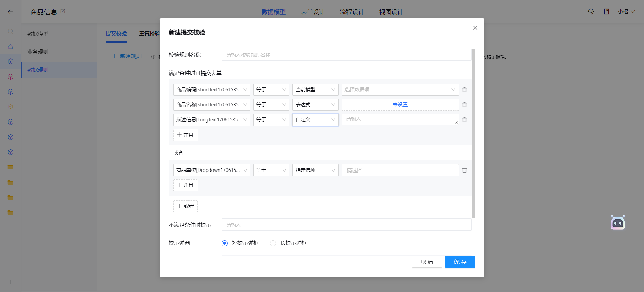
Task: Click 并且 button in the second condition group
Action: [x=185, y=185]
